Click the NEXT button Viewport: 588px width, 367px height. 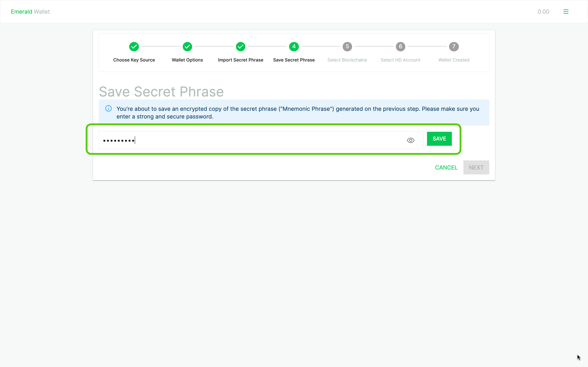pyautogui.click(x=476, y=167)
